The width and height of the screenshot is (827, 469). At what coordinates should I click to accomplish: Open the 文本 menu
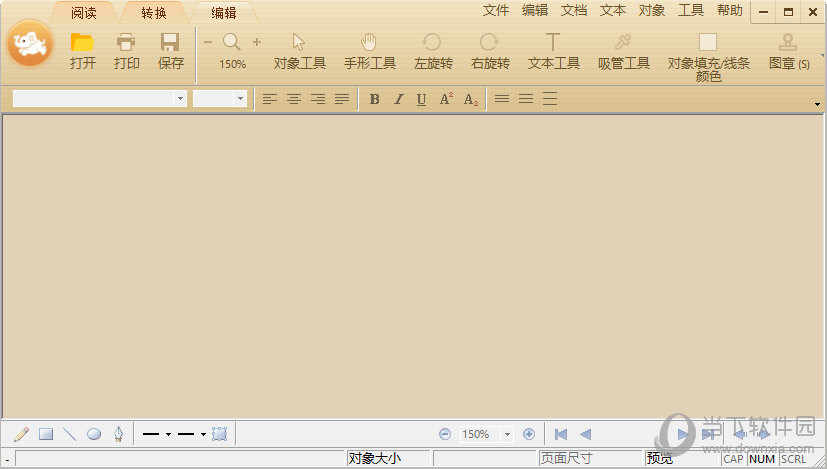tap(613, 11)
